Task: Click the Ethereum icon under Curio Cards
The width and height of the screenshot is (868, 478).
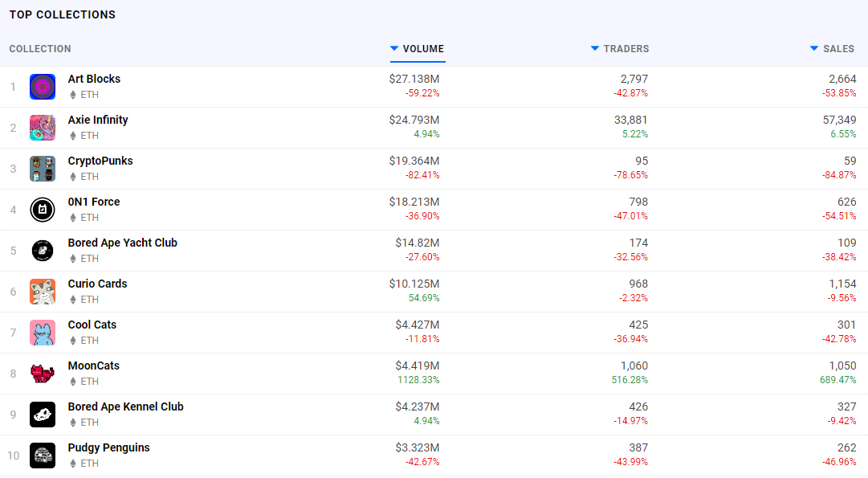Action: 72,300
